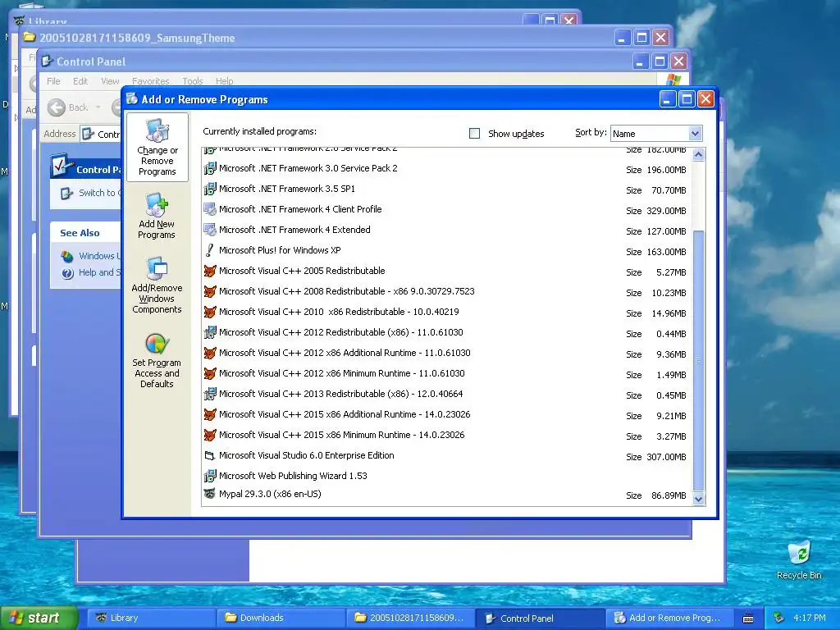Click the Mypal 29.3.0 raccoon icon
The height and width of the screenshot is (630, 840).
(x=210, y=494)
